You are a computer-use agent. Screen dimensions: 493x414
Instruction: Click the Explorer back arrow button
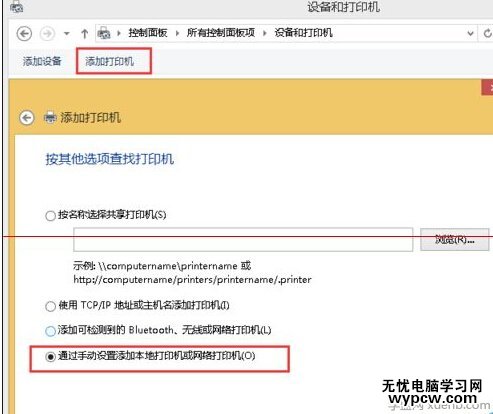click(x=24, y=33)
